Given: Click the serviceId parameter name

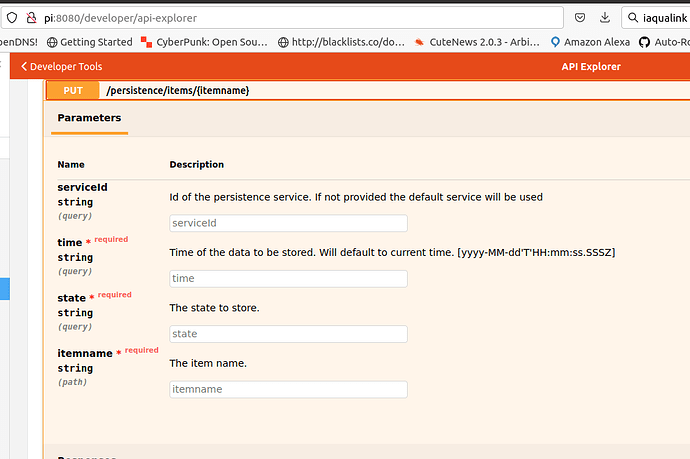Looking at the screenshot, I should click(x=82, y=187).
